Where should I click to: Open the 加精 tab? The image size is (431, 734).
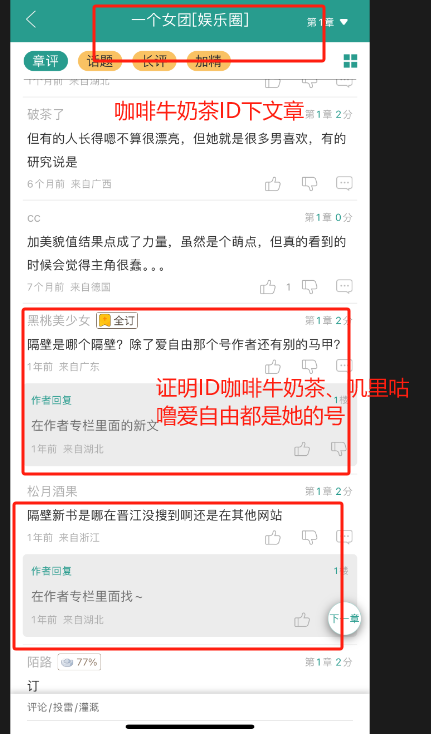click(x=209, y=61)
